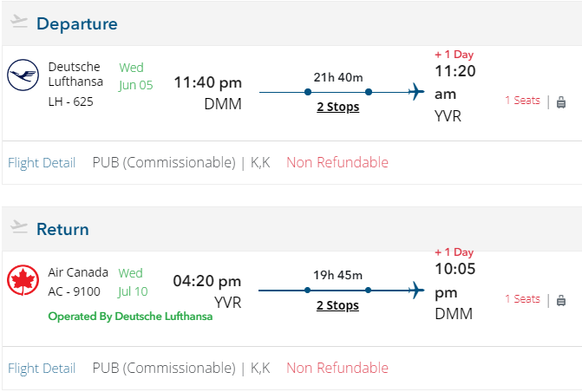This screenshot has width=582, height=392.
Task: Click departure flight baggage icon
Action: [x=561, y=101]
